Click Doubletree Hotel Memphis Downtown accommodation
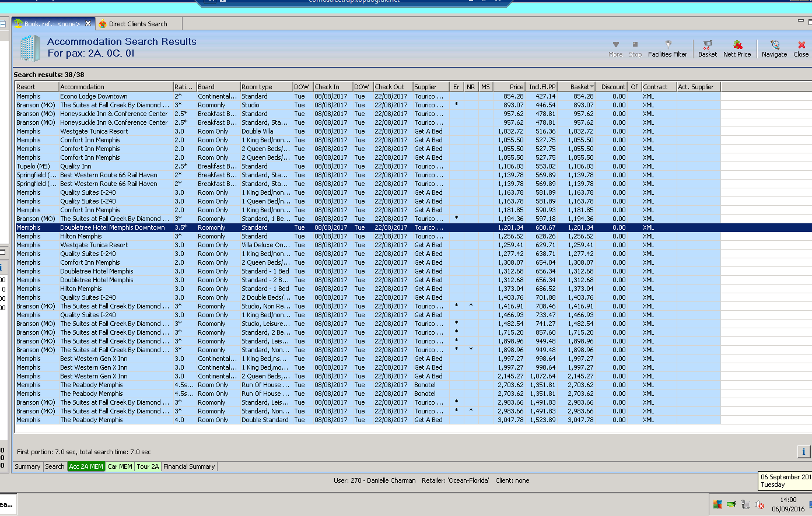This screenshot has height=516, width=812. (x=113, y=227)
